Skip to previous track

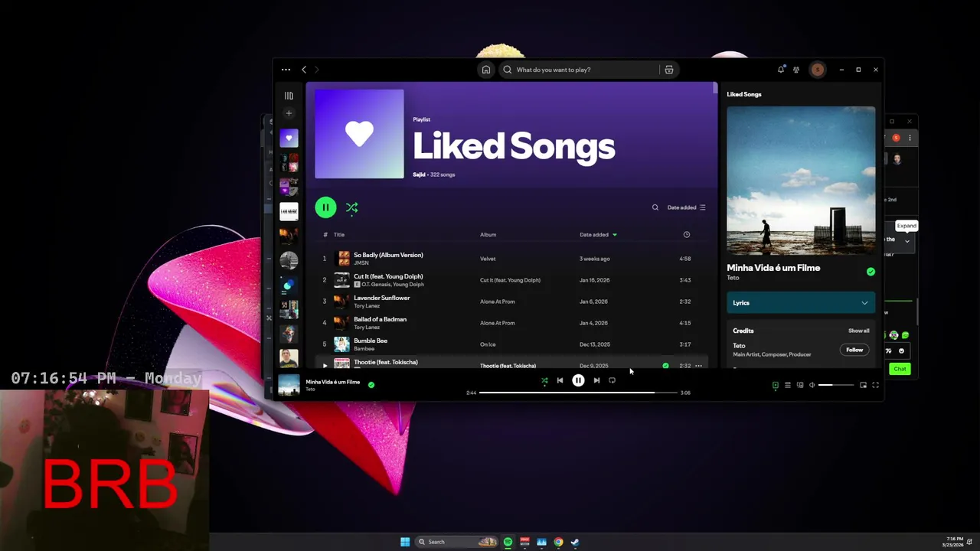coord(560,380)
